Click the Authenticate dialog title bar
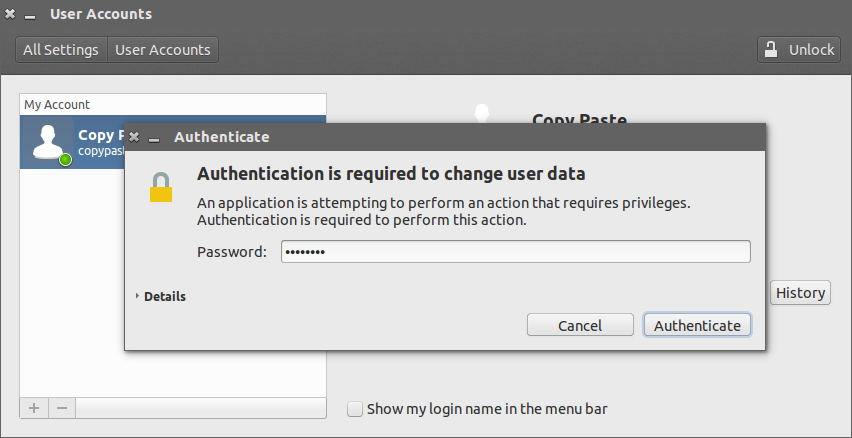 pyautogui.click(x=450, y=137)
